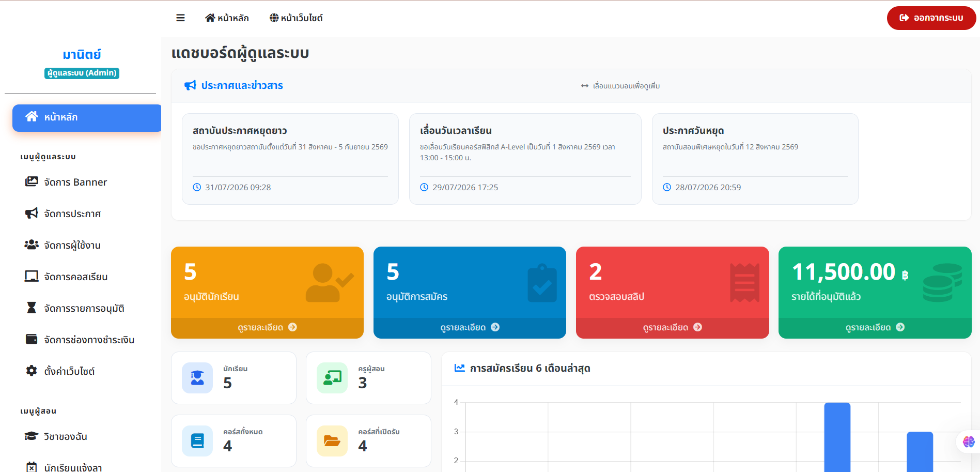The image size is (980, 472).
Task: Click the 11,500.00 revenue amount
Action: pos(844,272)
